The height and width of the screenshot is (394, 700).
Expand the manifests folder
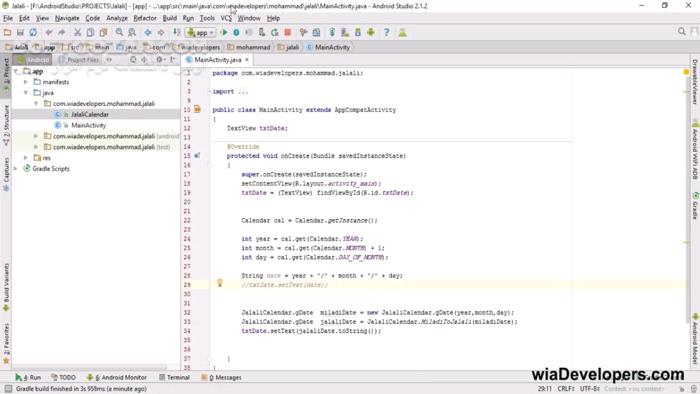pyautogui.click(x=26, y=82)
